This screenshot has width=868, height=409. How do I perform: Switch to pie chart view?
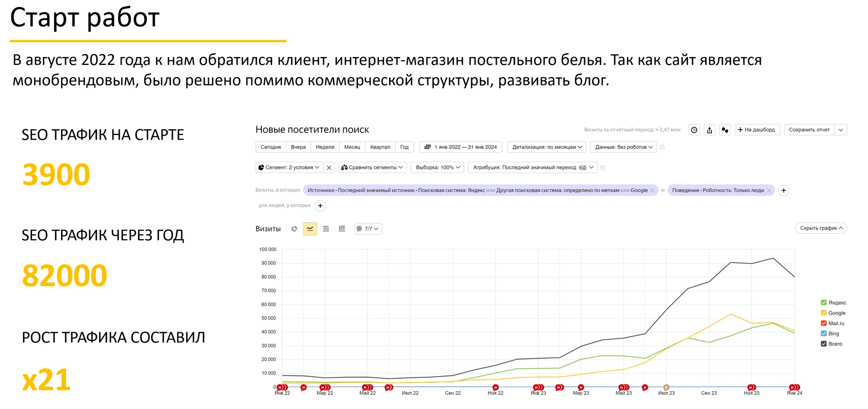(x=294, y=229)
